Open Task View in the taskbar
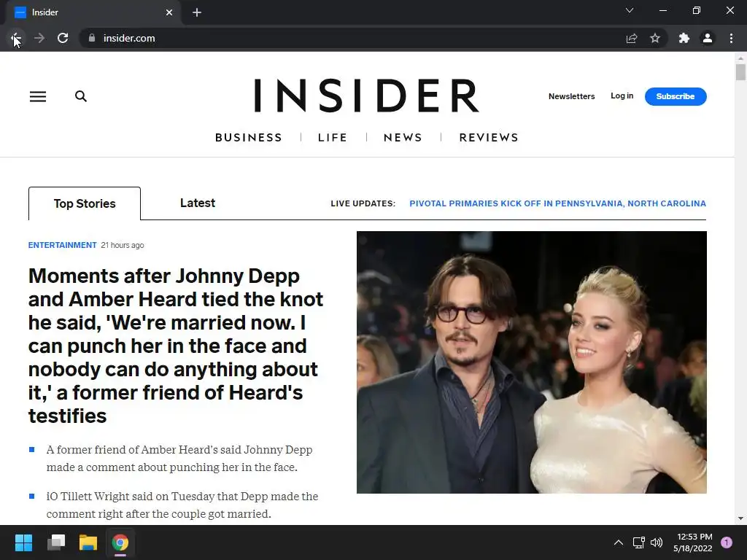The height and width of the screenshot is (560, 747). [56, 542]
